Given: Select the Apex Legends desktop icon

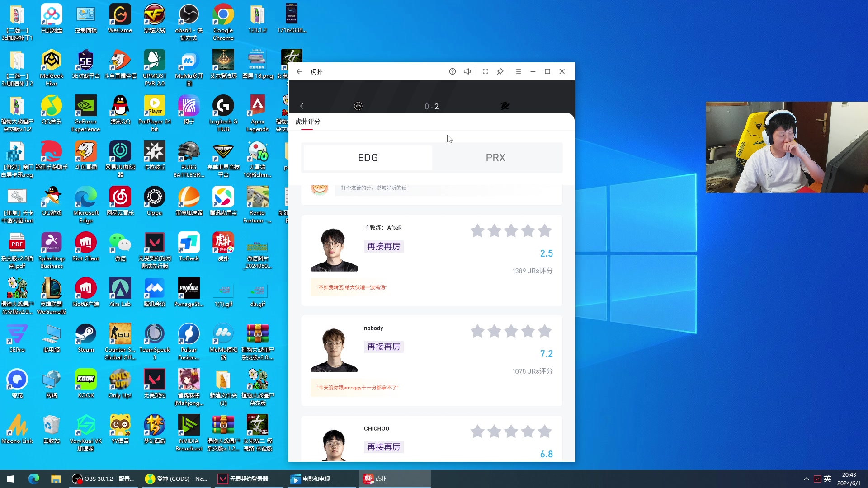Looking at the screenshot, I should click(258, 113).
